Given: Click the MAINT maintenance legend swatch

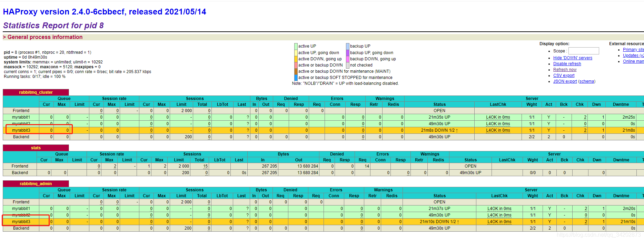Looking at the screenshot, I should point(296,71).
